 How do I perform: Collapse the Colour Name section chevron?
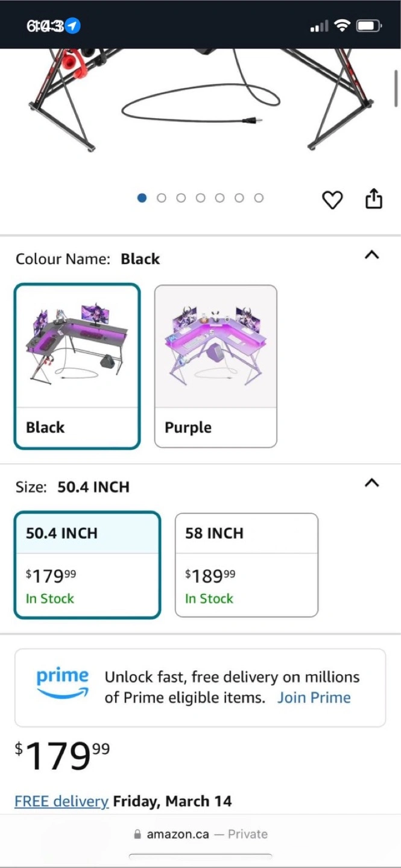point(372,255)
